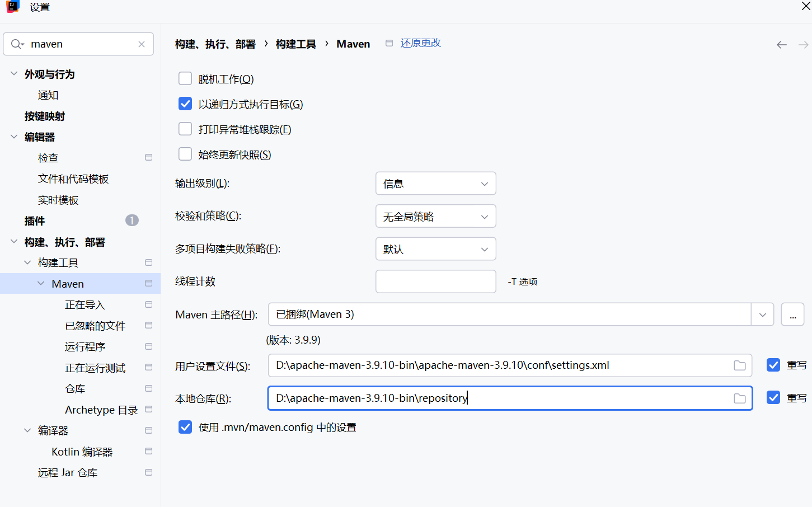The width and height of the screenshot is (812, 507).
Task: Toggle 重写 checkbox for local repository
Action: coord(773,398)
